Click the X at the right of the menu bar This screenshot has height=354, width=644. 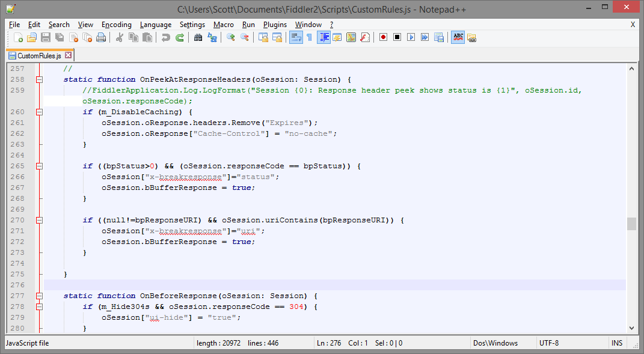pos(633,25)
